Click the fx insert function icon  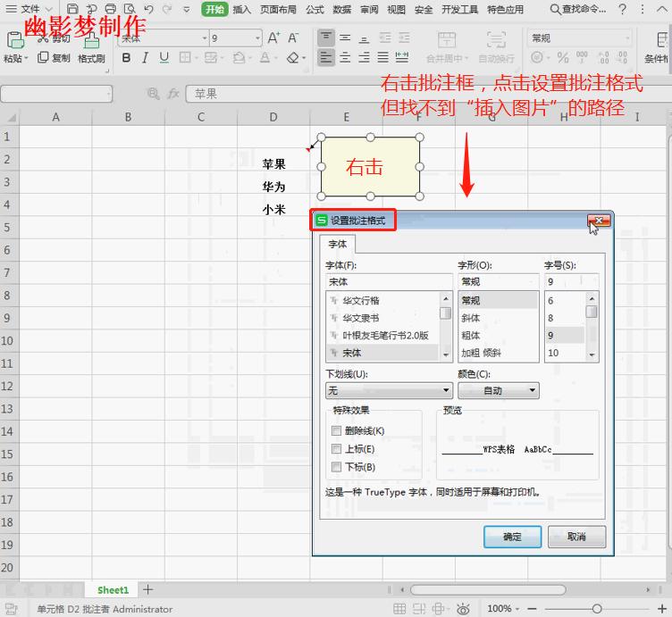(173, 94)
